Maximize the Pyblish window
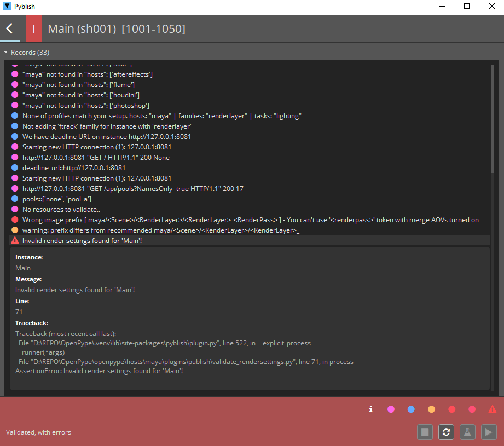 coord(467,6)
